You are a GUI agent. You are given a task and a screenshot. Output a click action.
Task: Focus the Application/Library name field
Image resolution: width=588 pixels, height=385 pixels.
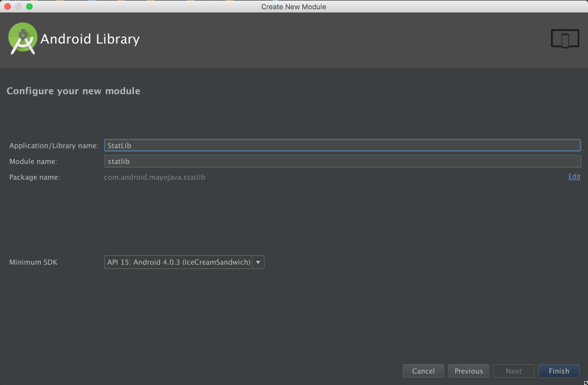tap(342, 145)
